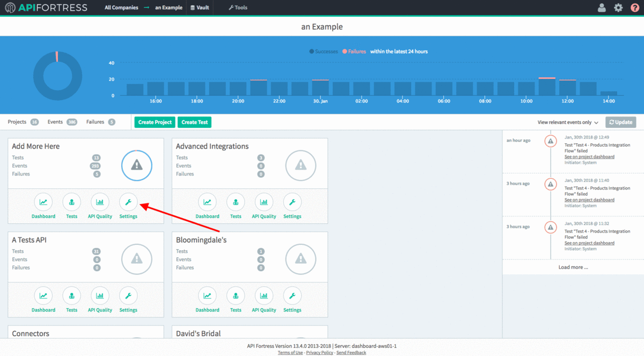This screenshot has width=644, height=356.
Task: Open Settings wrench for Bloomingdale's project
Action: coord(292,296)
